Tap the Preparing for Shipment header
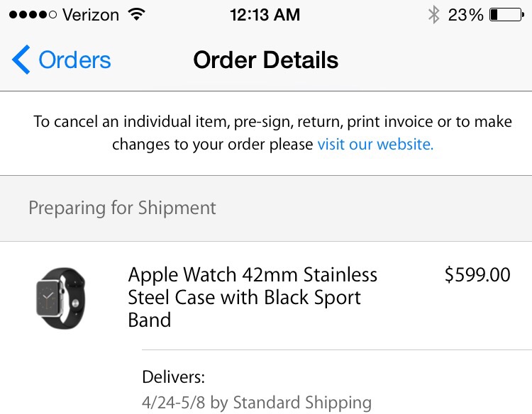 pyautogui.click(x=122, y=208)
